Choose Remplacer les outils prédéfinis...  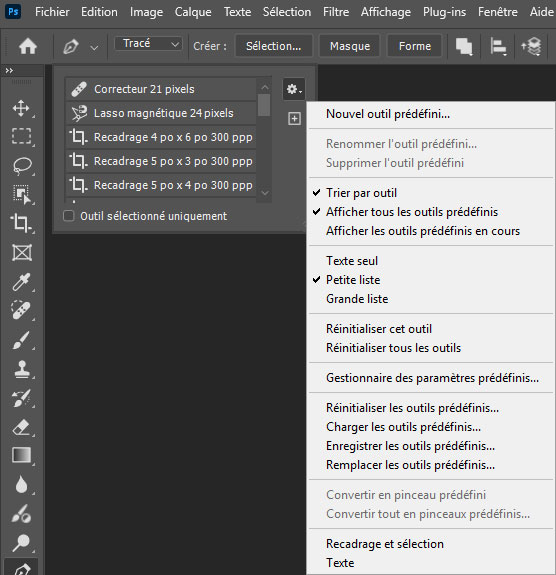point(410,465)
